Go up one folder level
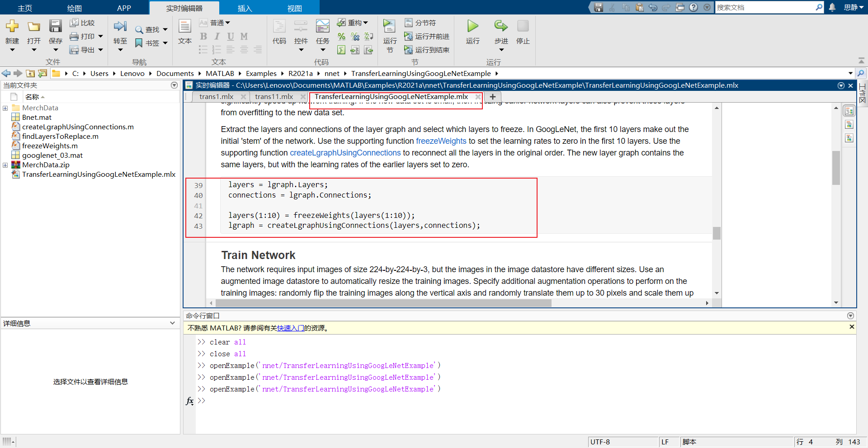 (x=30, y=73)
